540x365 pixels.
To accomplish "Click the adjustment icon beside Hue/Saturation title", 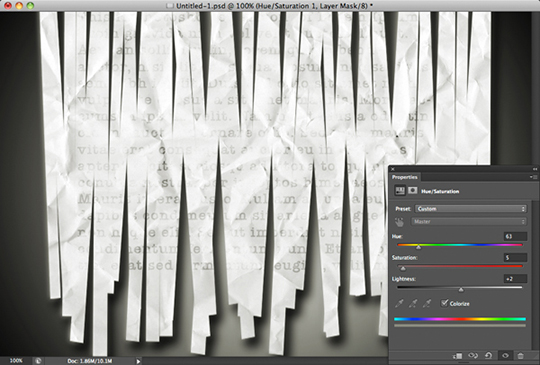I will point(400,191).
